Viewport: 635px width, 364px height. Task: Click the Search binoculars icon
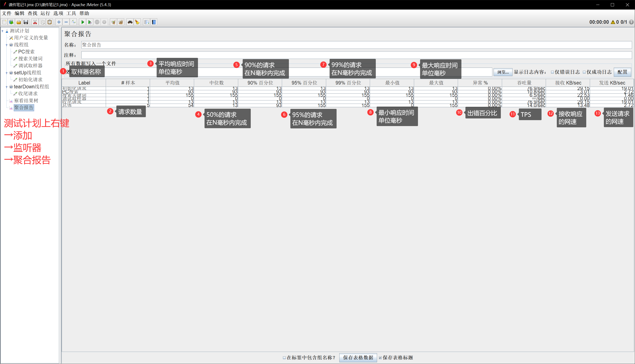click(x=130, y=22)
